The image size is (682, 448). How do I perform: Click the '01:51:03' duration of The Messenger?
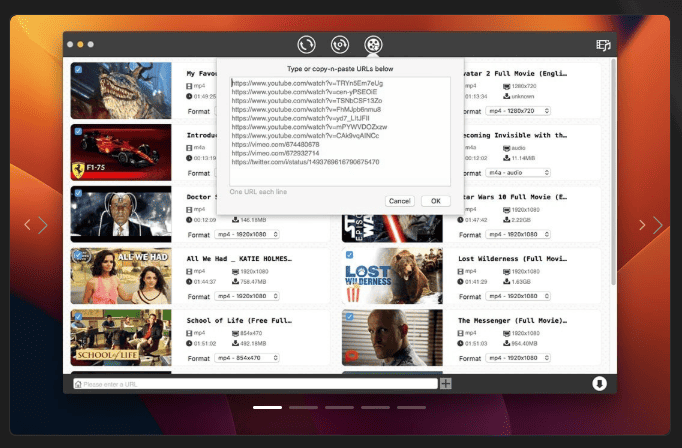click(476, 344)
